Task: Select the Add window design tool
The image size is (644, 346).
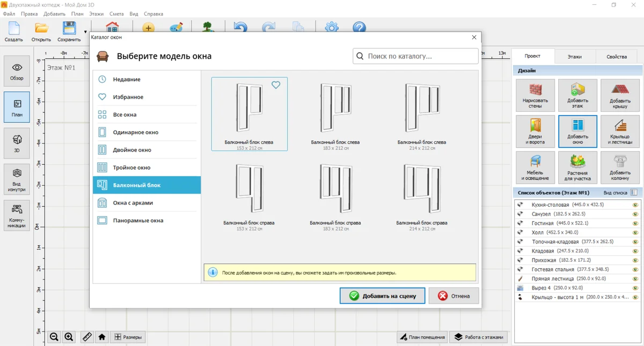Action: 577,131
